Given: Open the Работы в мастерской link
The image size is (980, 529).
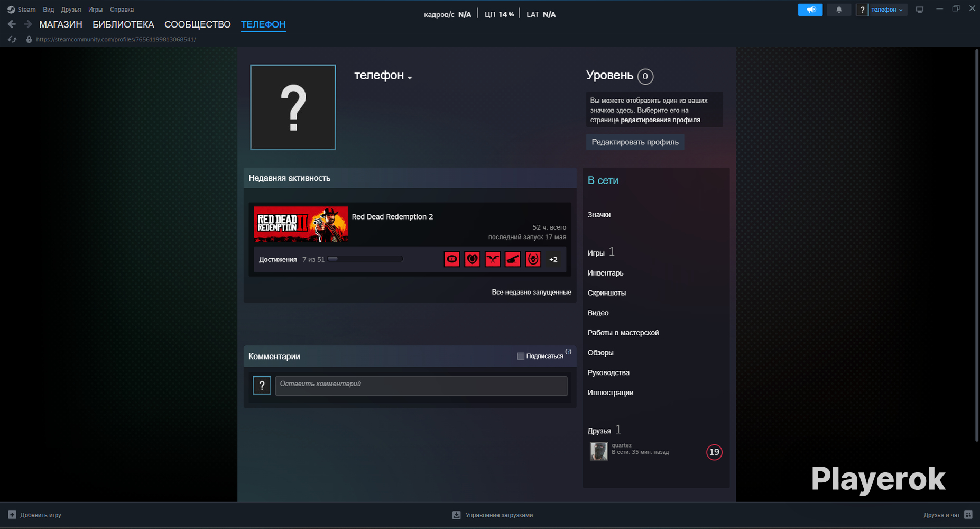Looking at the screenshot, I should 623,333.
